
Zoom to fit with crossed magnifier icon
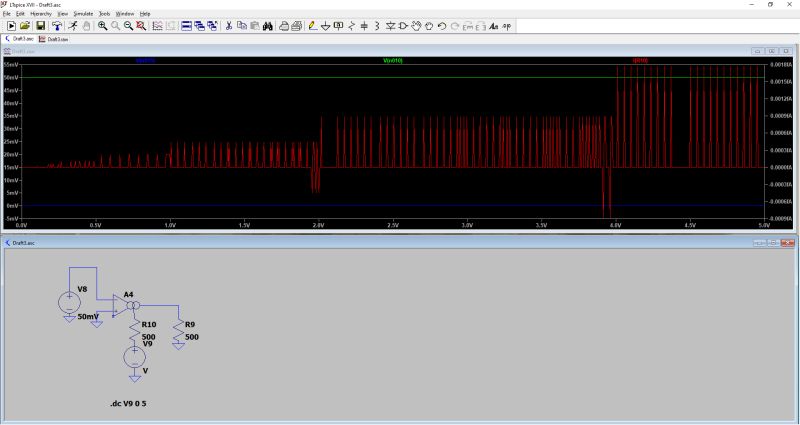click(141, 26)
